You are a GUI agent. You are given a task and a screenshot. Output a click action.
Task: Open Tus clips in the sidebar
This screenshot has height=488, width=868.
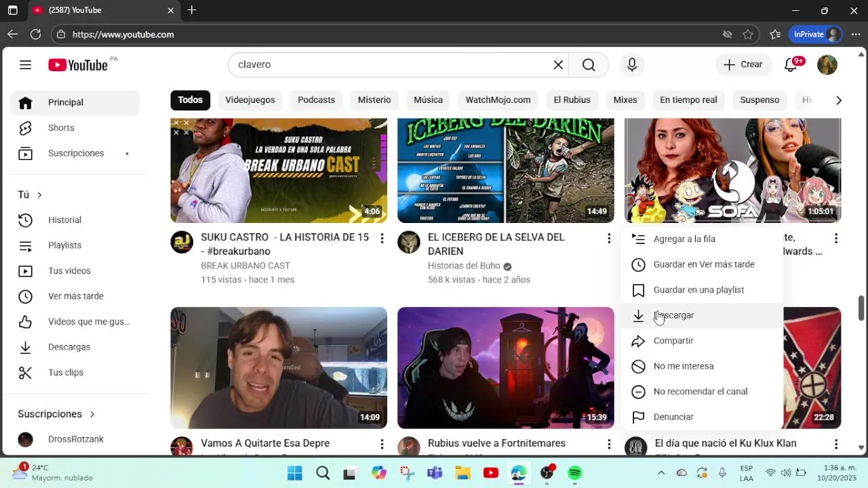click(75, 372)
